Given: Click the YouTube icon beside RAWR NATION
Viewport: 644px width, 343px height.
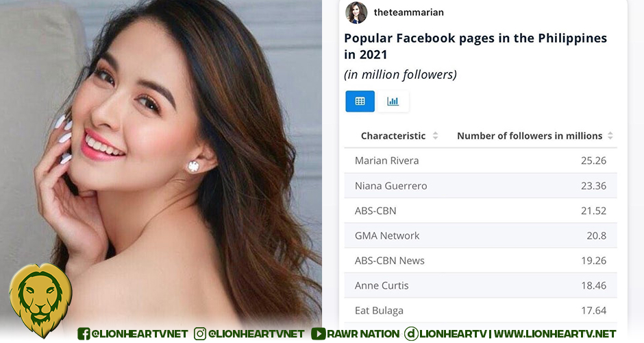Looking at the screenshot, I should pos(319,333).
